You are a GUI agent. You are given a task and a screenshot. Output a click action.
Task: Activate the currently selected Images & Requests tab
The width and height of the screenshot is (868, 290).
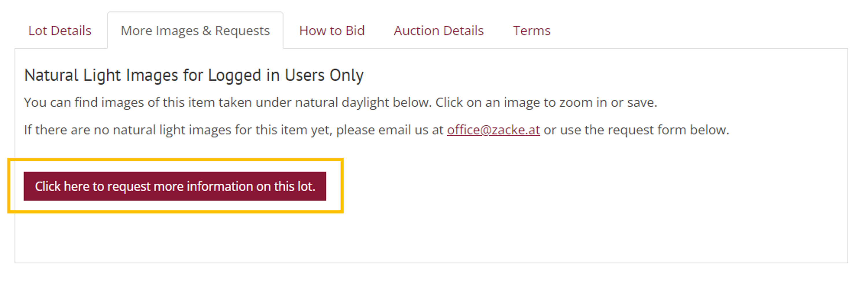195,31
